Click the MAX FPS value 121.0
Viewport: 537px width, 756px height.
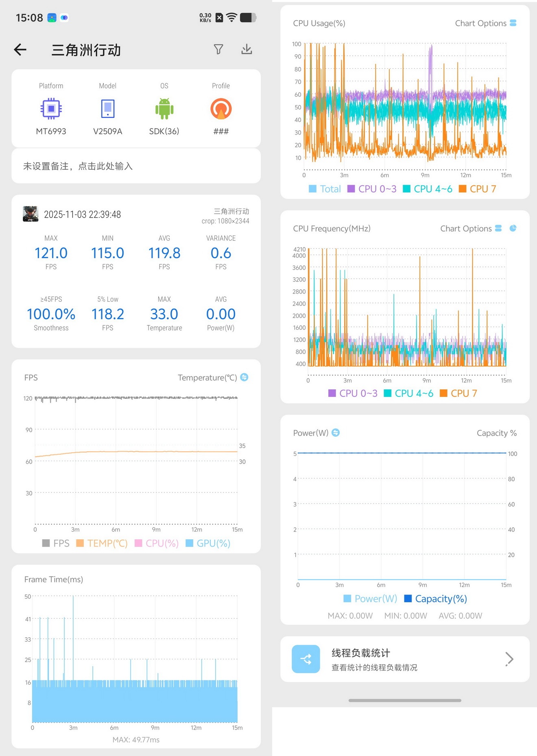point(51,253)
